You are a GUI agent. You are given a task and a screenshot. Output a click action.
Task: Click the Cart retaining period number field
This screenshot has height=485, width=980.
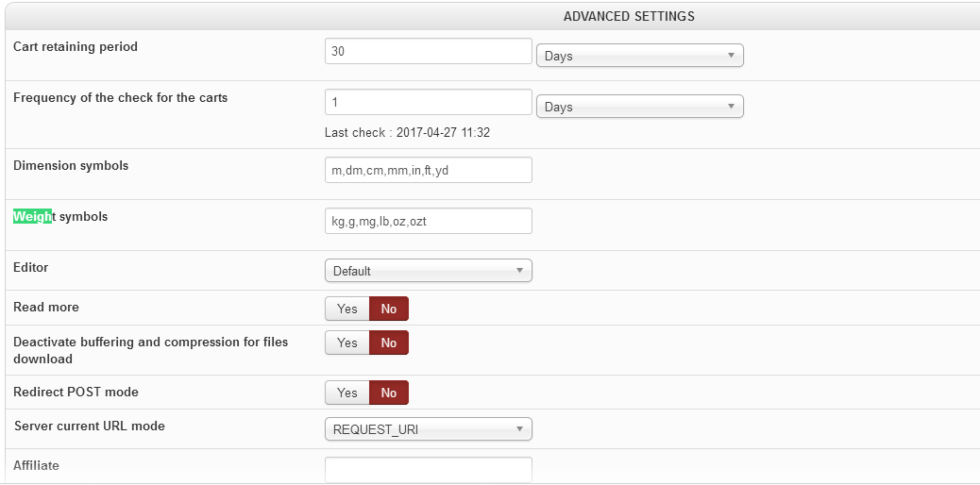428,51
